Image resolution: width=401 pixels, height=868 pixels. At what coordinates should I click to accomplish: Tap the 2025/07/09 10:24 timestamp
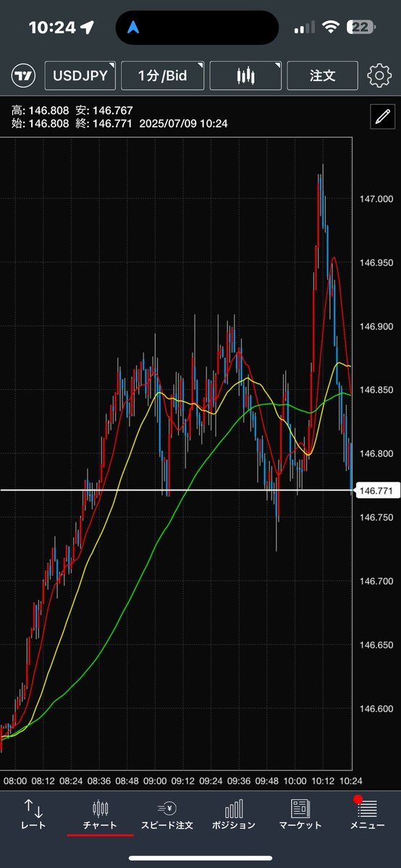[x=183, y=124]
